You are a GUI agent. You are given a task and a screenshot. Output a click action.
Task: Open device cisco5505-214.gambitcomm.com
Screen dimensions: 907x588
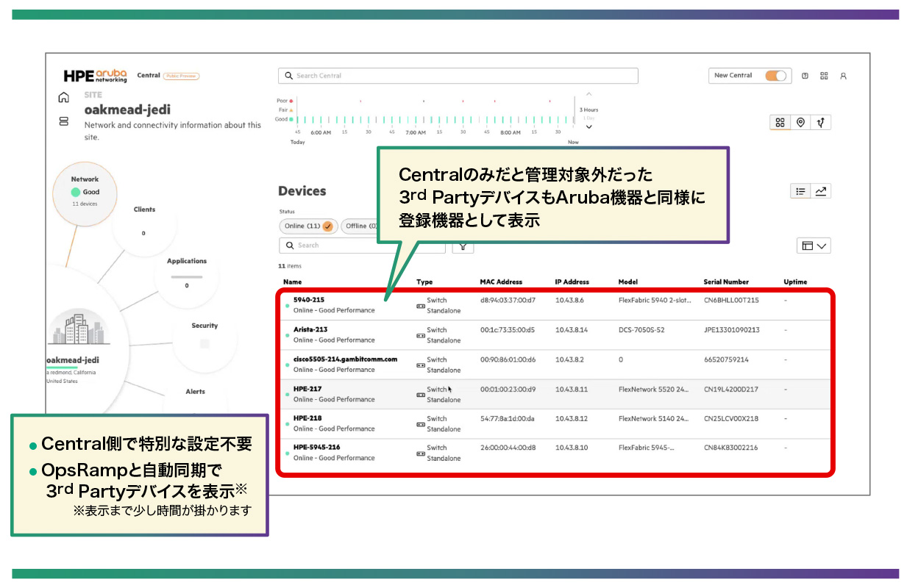coord(345,359)
